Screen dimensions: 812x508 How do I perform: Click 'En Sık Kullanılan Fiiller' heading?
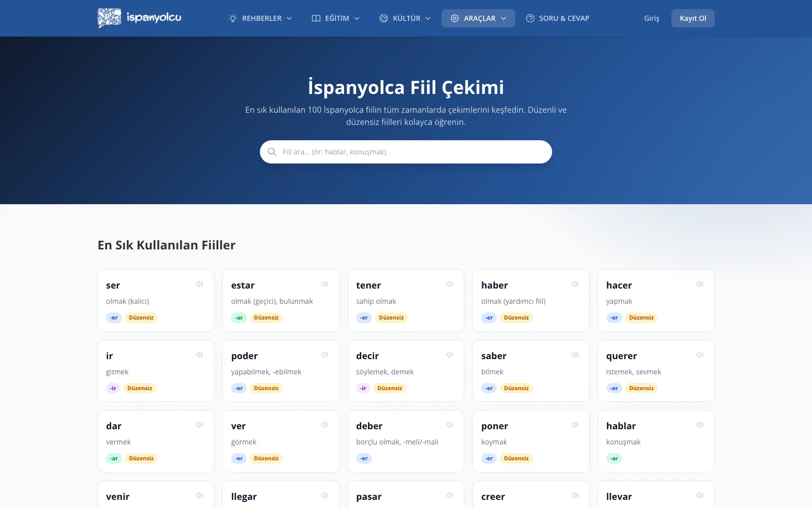166,245
